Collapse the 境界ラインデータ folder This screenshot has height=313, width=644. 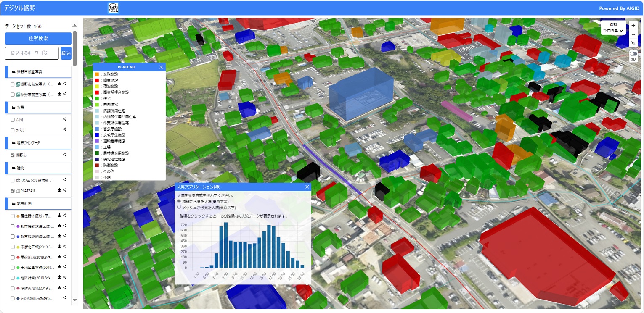38,143
